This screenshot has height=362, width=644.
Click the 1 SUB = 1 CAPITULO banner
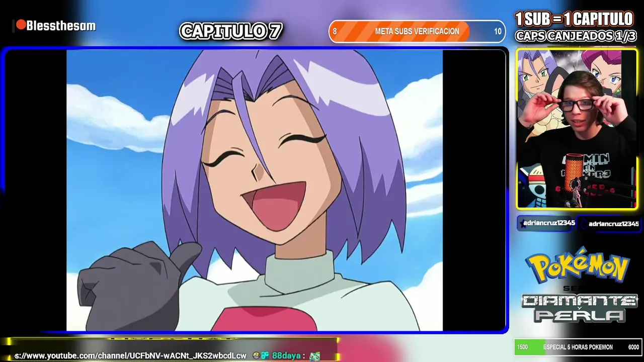[x=574, y=19]
